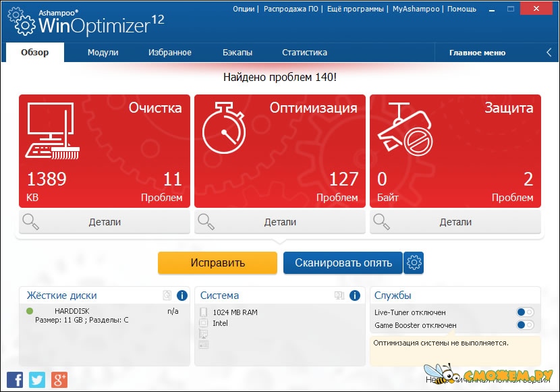This screenshot has height=392, width=560.
Task: Switch to the Обзор tab
Action: click(x=35, y=53)
